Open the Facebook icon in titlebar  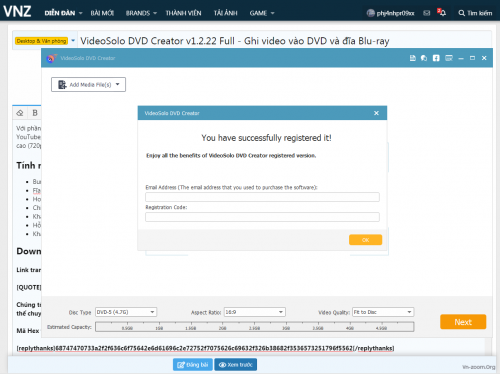(x=436, y=58)
